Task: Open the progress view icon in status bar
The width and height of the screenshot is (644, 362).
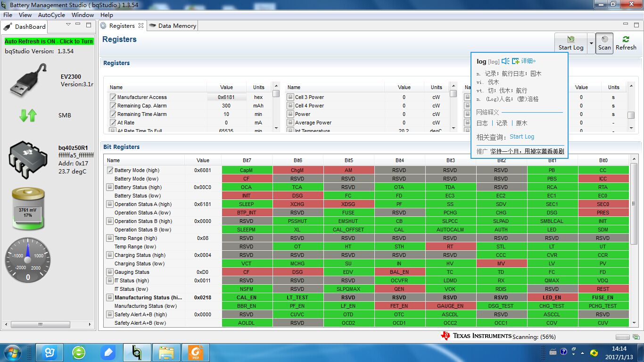Action: pyautogui.click(x=636, y=337)
